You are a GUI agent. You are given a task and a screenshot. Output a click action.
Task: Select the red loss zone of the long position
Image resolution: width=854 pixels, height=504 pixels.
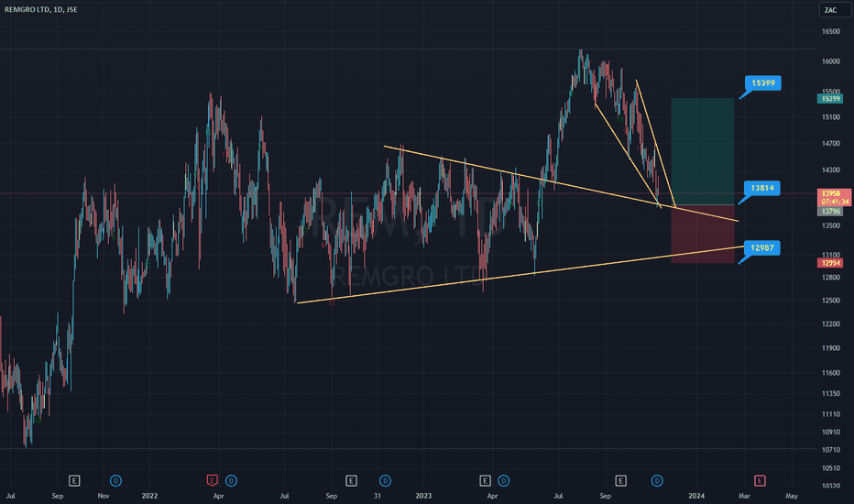coord(703,235)
